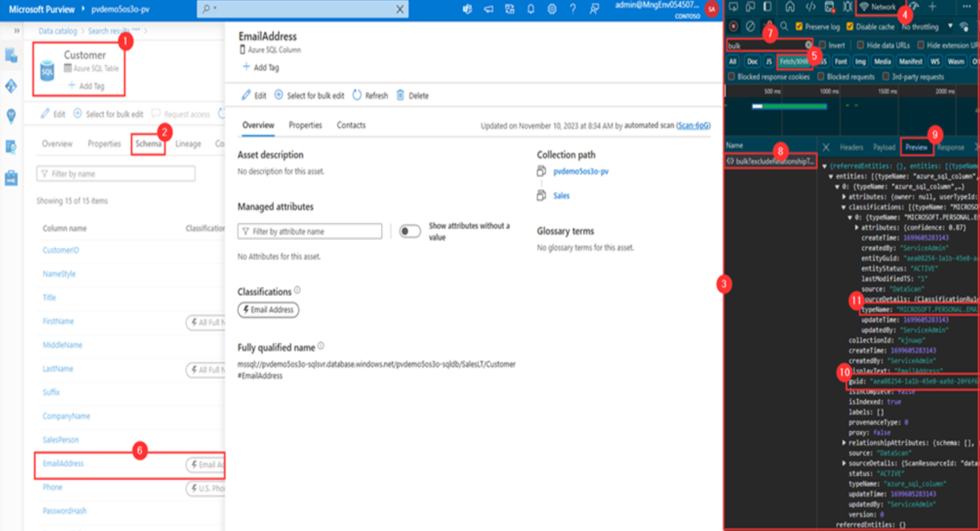Click the network timeline overview bar
The width and height of the screenshot is (980, 531).
click(x=789, y=106)
